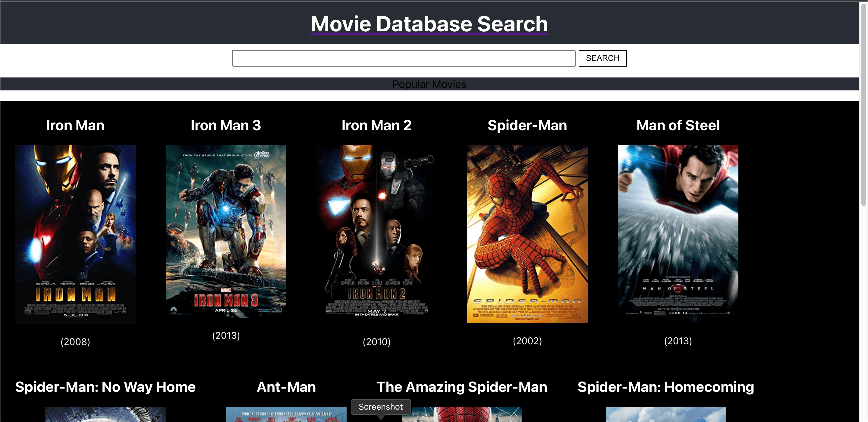
Task: Click the Spider-Man: No Way Home title
Action: click(105, 387)
